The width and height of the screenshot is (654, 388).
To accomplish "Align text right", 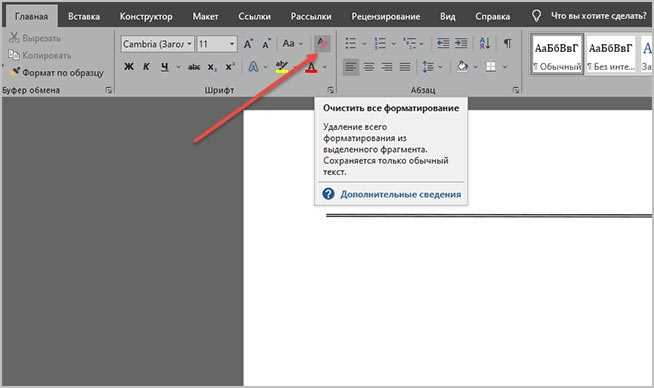I will point(387,67).
